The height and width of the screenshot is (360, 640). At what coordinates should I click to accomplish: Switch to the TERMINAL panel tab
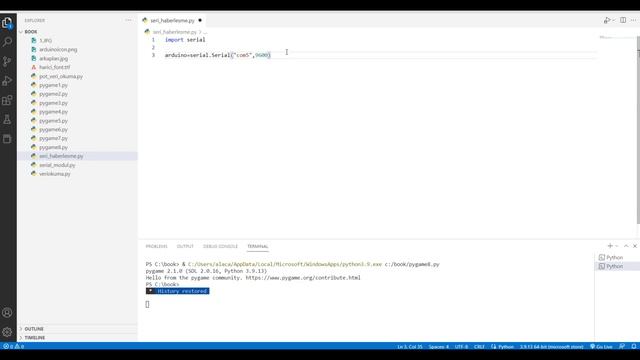[258, 246]
